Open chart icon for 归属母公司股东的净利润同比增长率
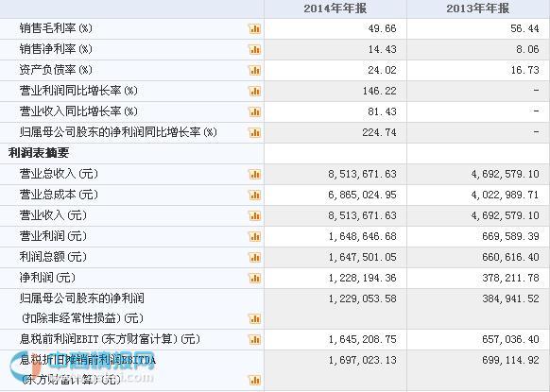 [x=255, y=132]
